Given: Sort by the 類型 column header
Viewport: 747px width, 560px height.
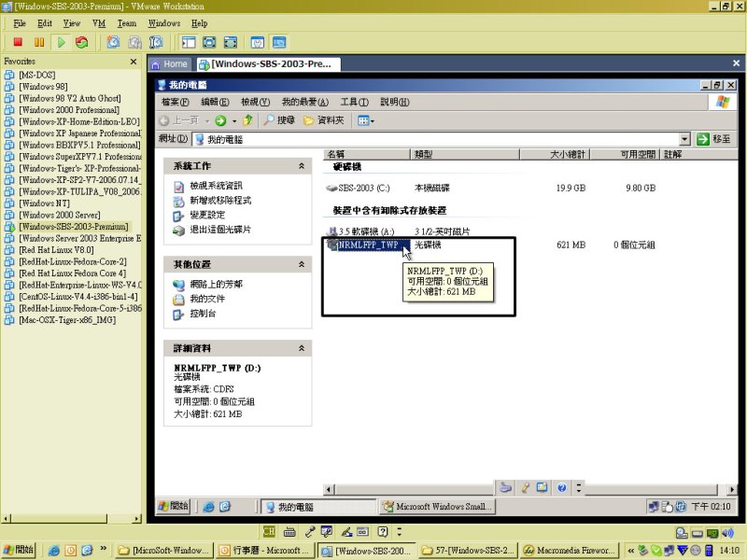Looking at the screenshot, I should pos(464,154).
